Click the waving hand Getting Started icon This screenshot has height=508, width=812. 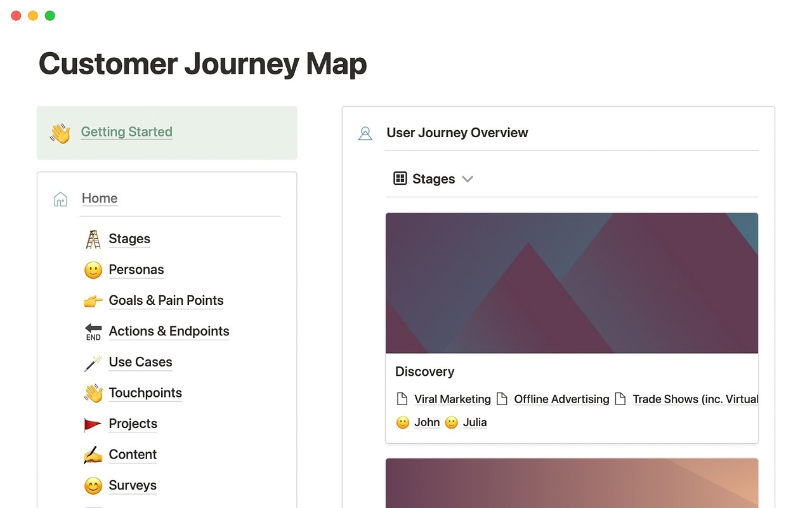[60, 133]
